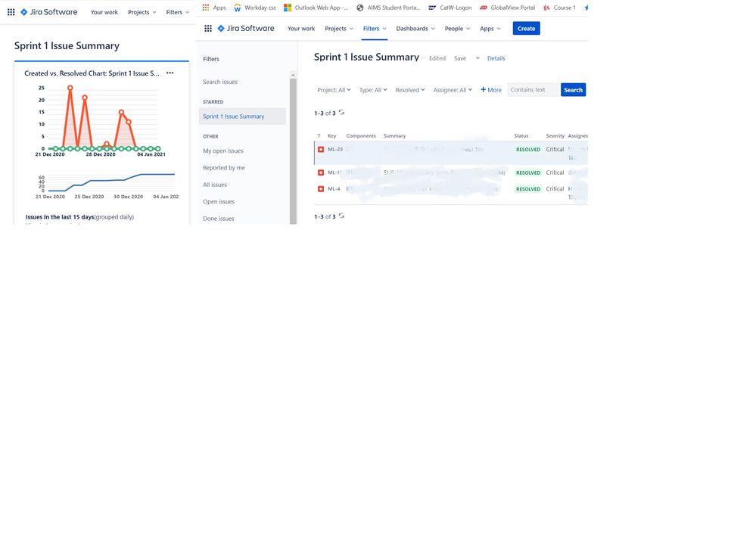756x534 pixels.
Task: Select My open issues filter
Action: [222, 151]
